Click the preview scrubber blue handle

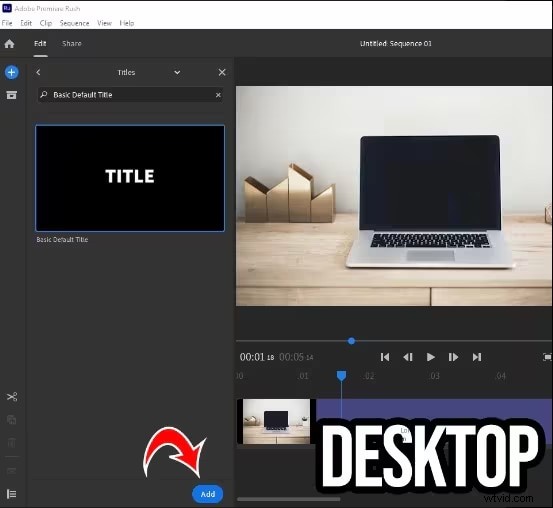(351, 341)
